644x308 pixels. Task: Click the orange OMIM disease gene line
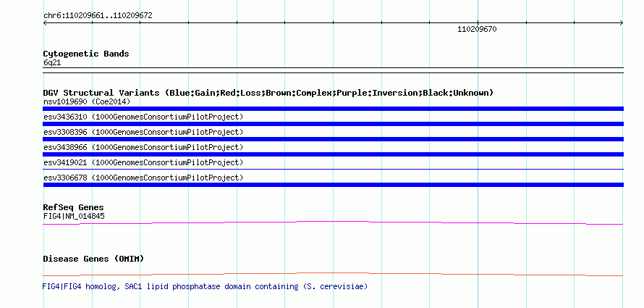(x=333, y=274)
